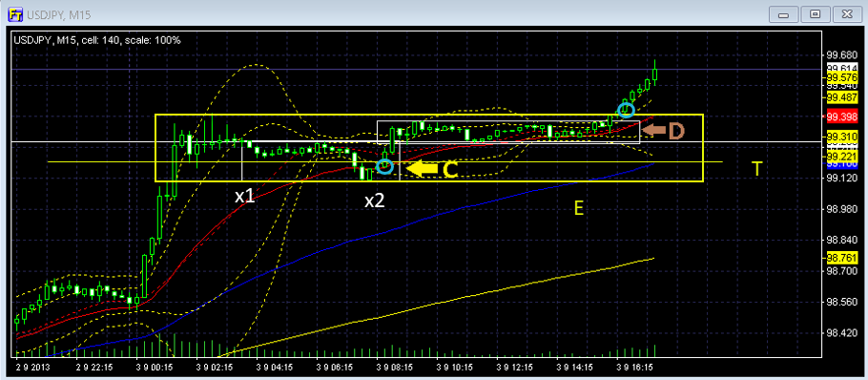Maximize the USDJPY chart window
This screenshot has width=868, height=380.
point(815,13)
